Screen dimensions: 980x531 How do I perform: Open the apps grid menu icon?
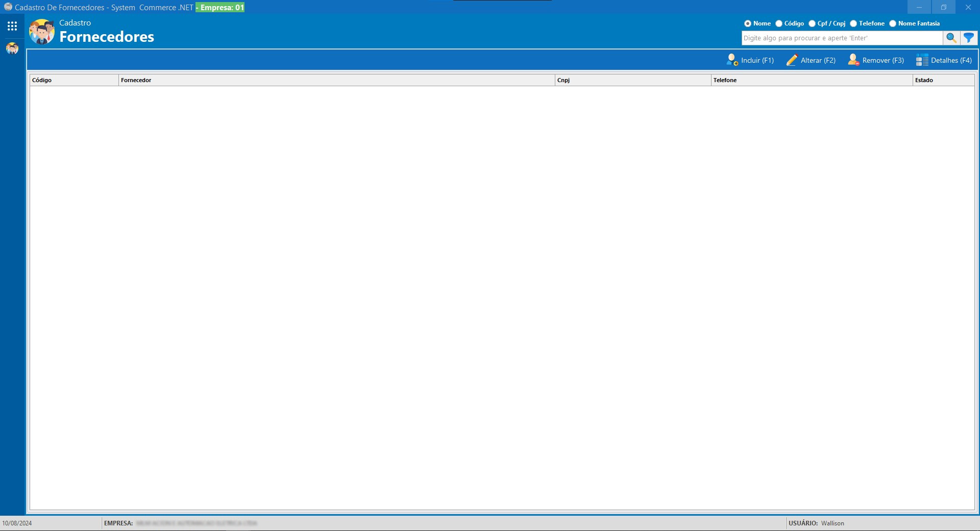(x=12, y=26)
